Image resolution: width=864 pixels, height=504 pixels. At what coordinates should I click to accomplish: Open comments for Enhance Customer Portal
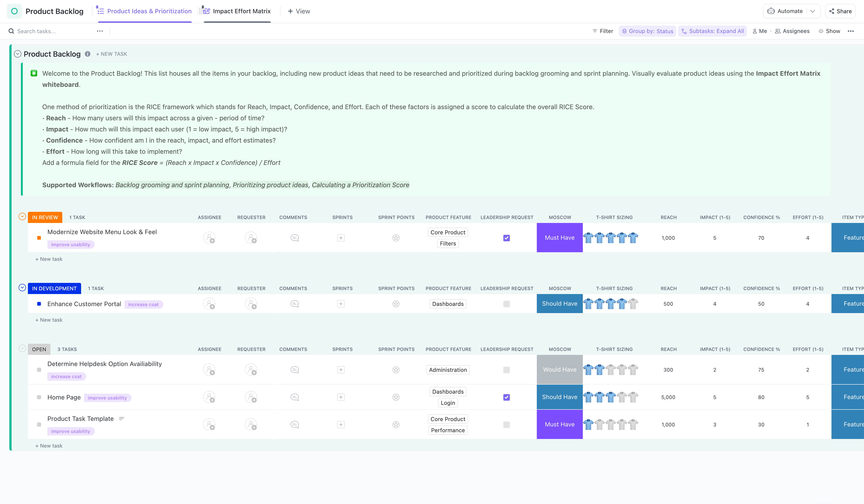click(294, 304)
